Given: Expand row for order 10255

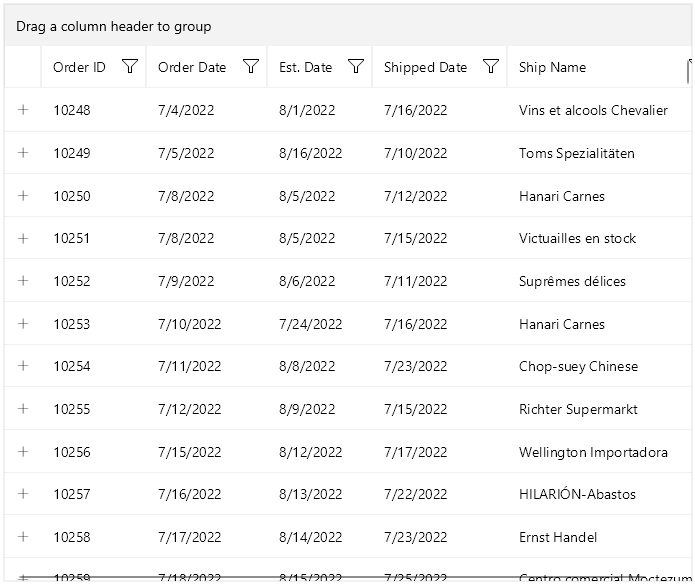Looking at the screenshot, I should coord(23,409).
